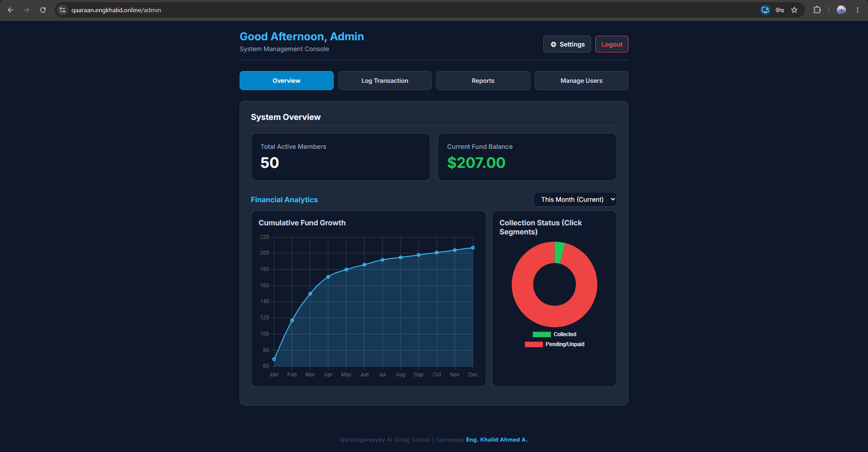Bookmark this page with the star icon
This screenshot has width=868, height=452.
pos(794,10)
